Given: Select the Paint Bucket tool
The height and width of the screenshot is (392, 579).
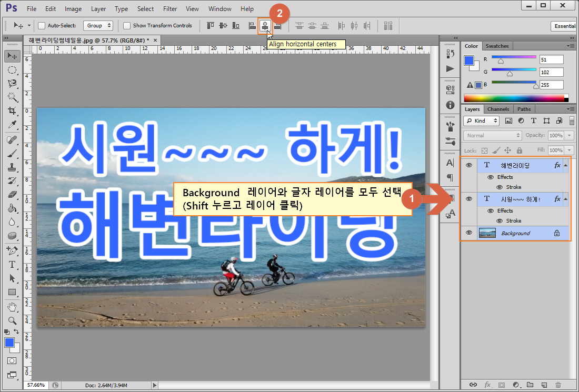Looking at the screenshot, I should pyautogui.click(x=12, y=208).
